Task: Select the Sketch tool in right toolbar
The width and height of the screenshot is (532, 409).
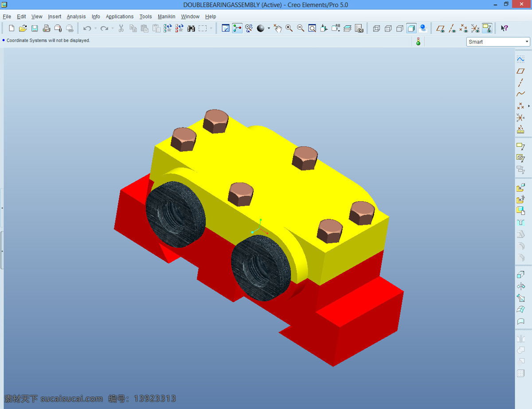Action: pos(520,59)
